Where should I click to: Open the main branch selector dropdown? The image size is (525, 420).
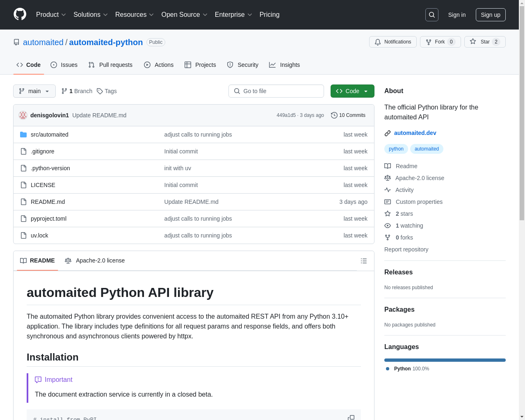click(34, 91)
